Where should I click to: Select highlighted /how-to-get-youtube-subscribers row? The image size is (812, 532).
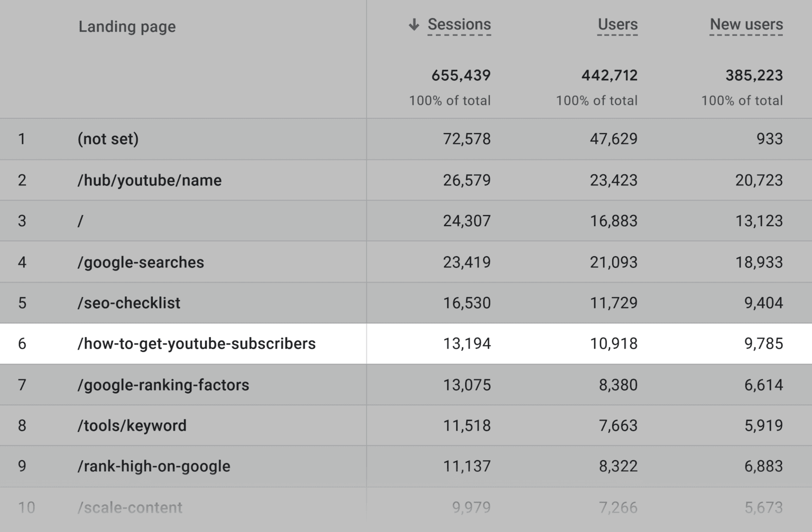point(196,343)
